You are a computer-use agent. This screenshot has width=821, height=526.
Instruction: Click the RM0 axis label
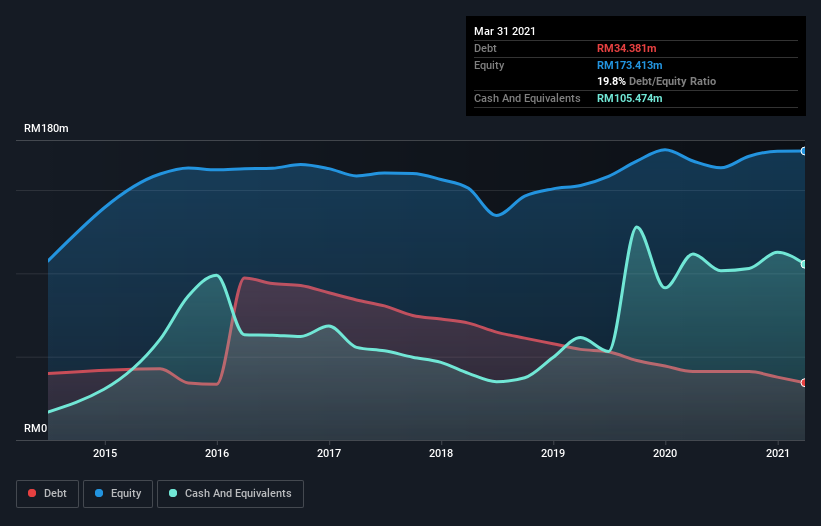click(x=36, y=428)
